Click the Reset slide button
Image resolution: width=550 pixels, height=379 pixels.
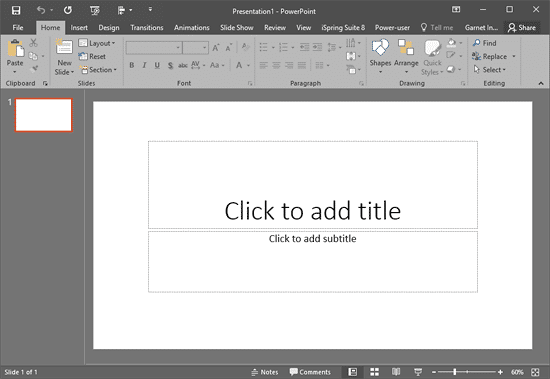click(x=92, y=56)
